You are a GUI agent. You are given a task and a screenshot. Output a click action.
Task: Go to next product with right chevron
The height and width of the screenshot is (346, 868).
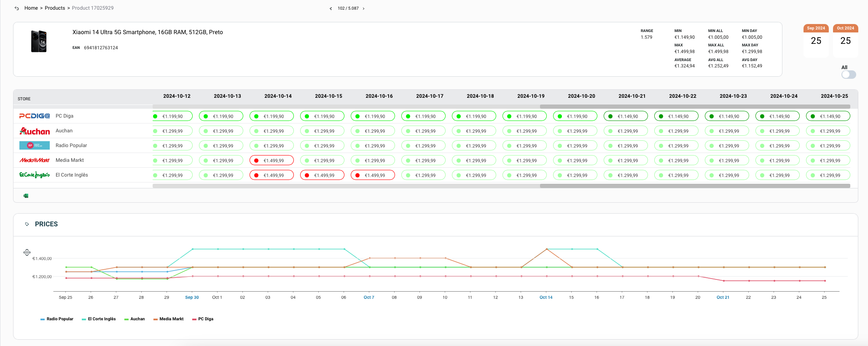(x=363, y=8)
